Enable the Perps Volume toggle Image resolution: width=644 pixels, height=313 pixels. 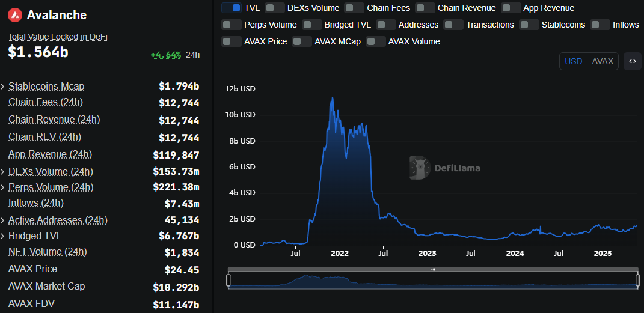point(232,25)
